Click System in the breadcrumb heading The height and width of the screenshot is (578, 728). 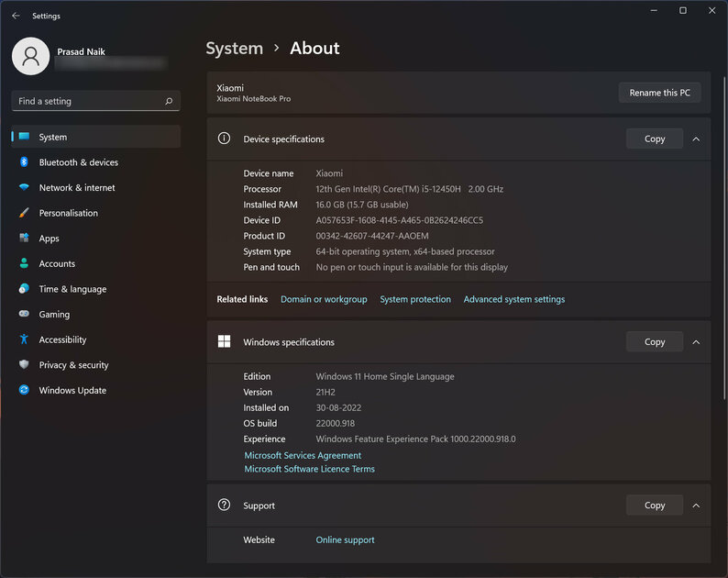[235, 49]
